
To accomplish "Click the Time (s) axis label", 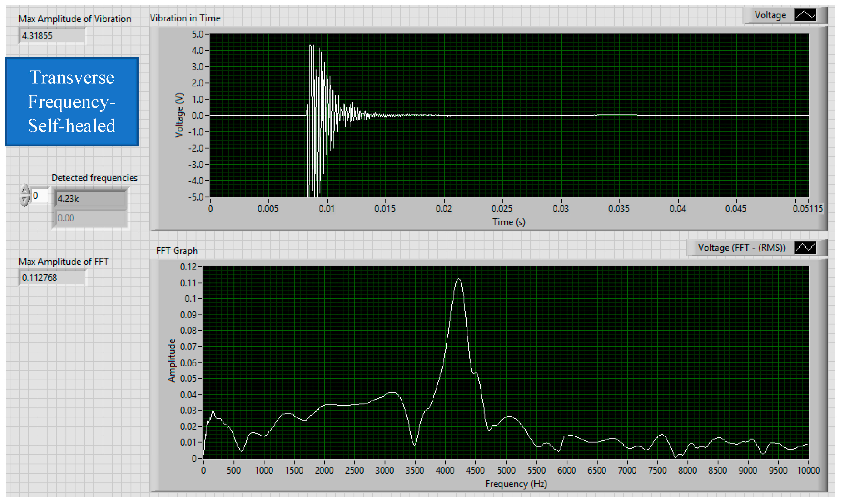I will tap(508, 222).
